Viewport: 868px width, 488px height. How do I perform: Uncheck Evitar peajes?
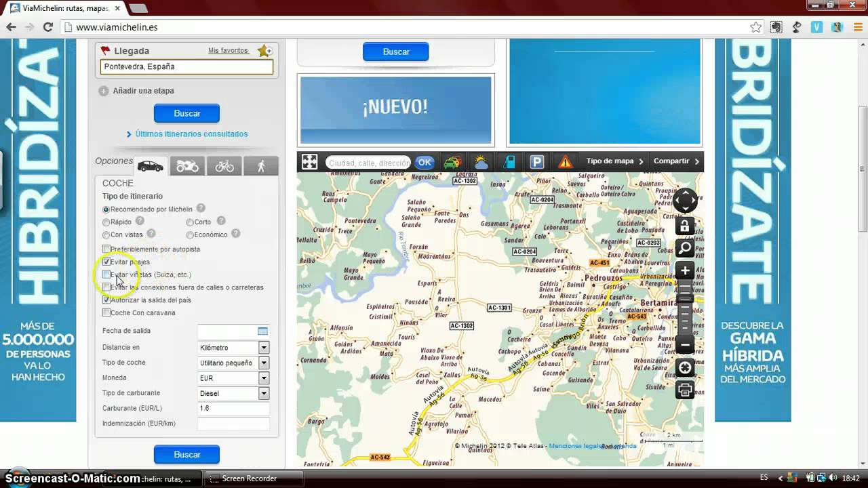pos(106,262)
